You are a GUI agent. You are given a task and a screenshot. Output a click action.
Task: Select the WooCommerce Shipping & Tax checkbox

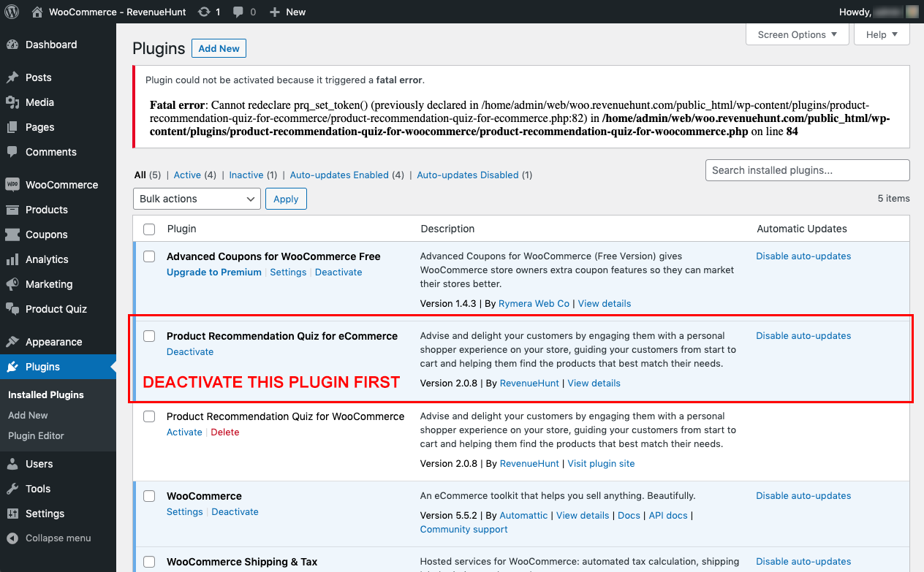click(149, 562)
